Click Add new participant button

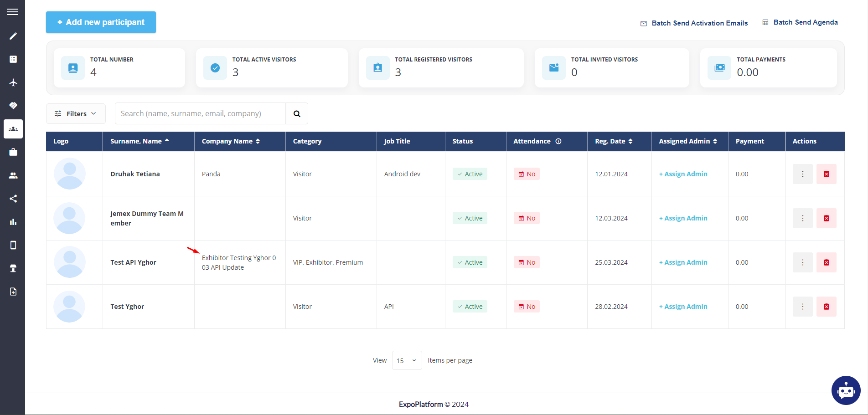click(101, 22)
